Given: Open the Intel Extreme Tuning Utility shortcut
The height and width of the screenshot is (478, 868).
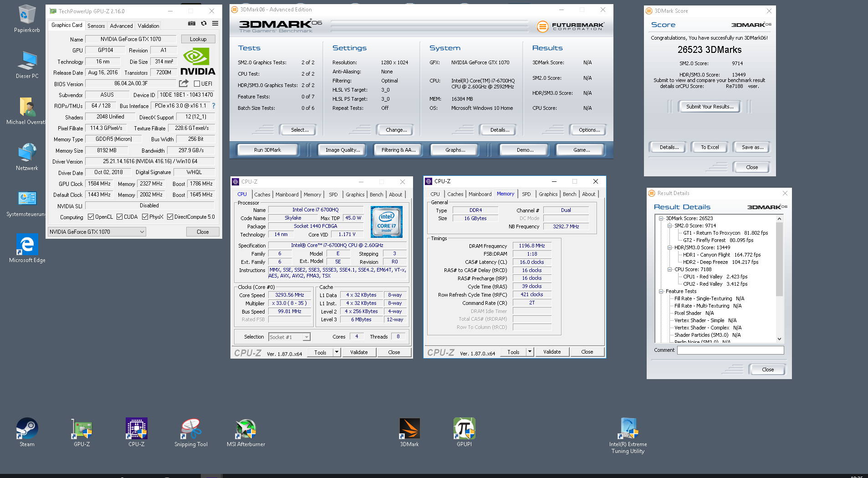Looking at the screenshot, I should pyautogui.click(x=628, y=435).
